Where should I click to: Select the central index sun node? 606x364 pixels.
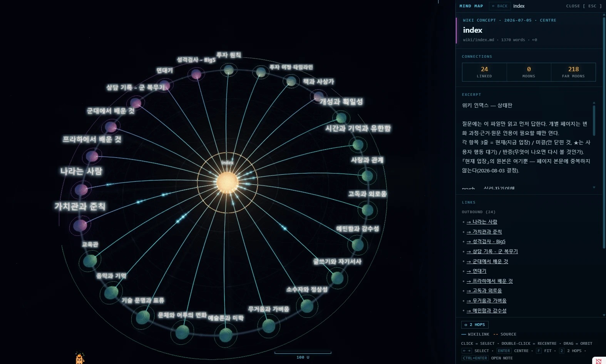click(x=227, y=182)
